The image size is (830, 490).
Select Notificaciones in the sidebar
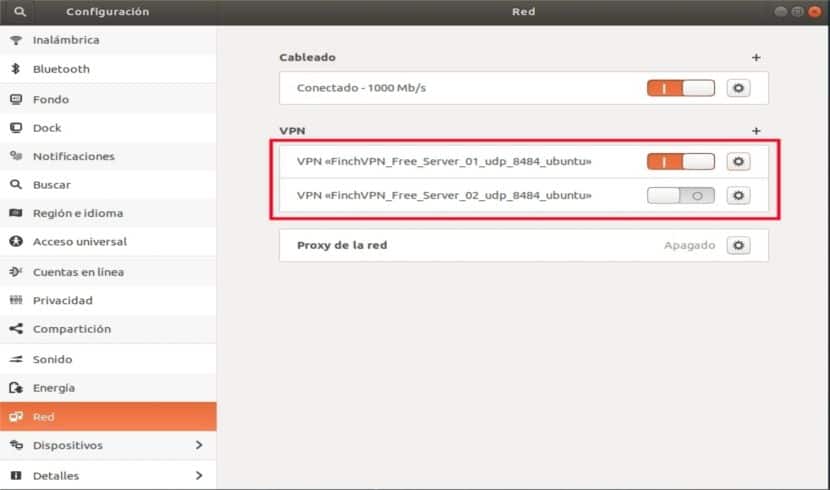pyautogui.click(x=108, y=156)
